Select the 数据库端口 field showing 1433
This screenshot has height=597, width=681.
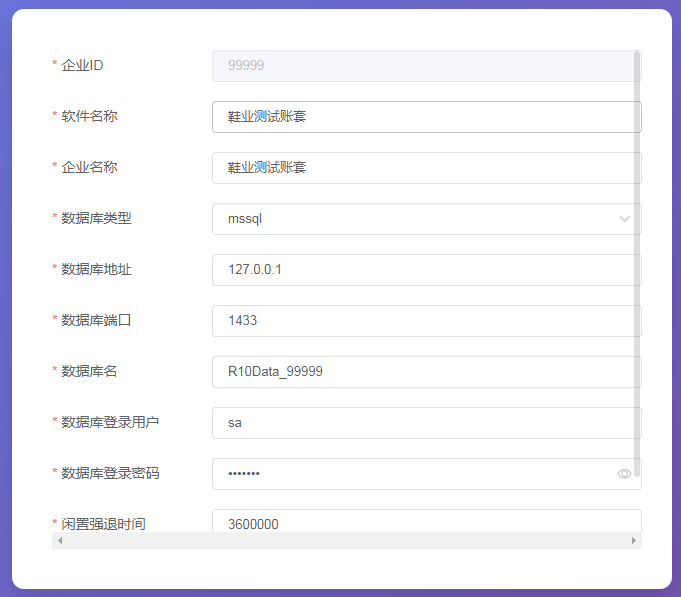[420, 321]
